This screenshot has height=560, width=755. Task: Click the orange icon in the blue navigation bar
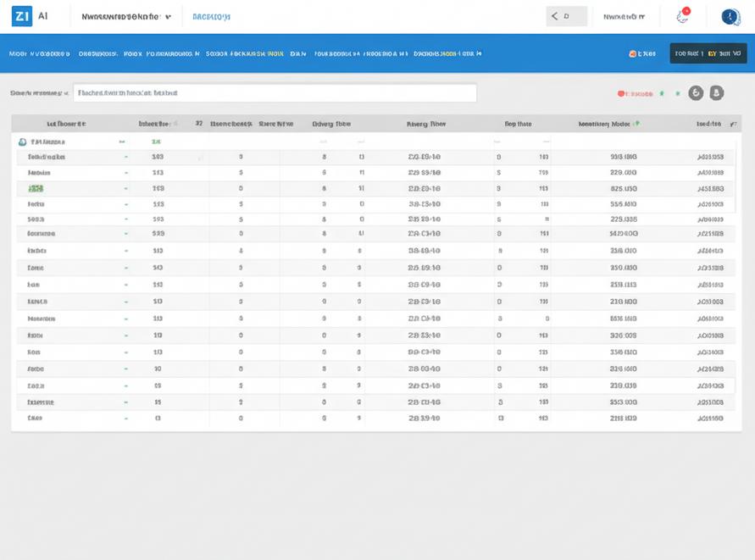coord(633,53)
